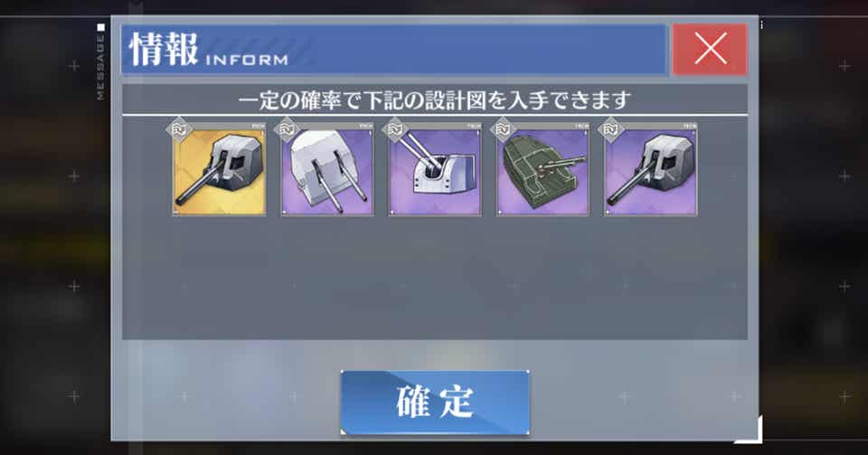868x455 pixels.
Task: Tap the TECH label on gold blueprint
Action: [258, 127]
